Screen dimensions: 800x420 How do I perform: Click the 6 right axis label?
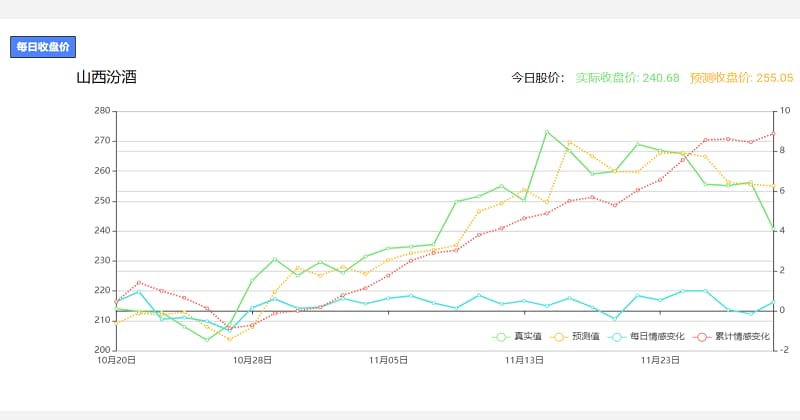point(782,191)
